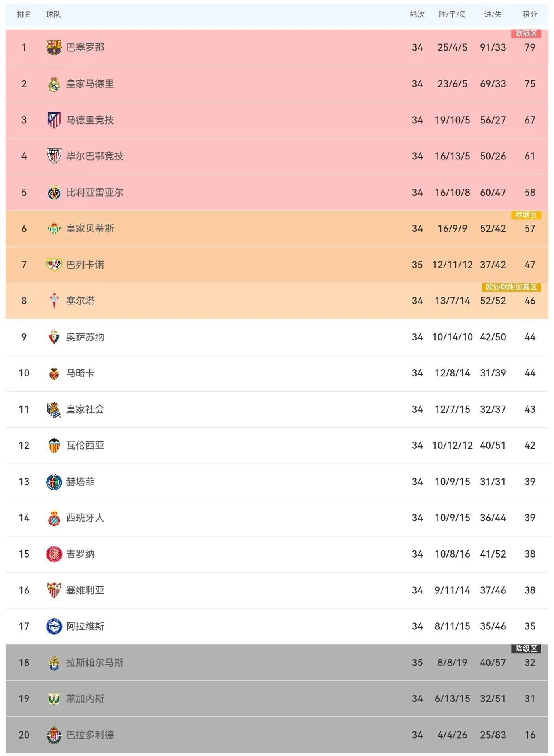This screenshot has width=554, height=756.
Task: Click the Real Betis club crest
Action: 54,229
